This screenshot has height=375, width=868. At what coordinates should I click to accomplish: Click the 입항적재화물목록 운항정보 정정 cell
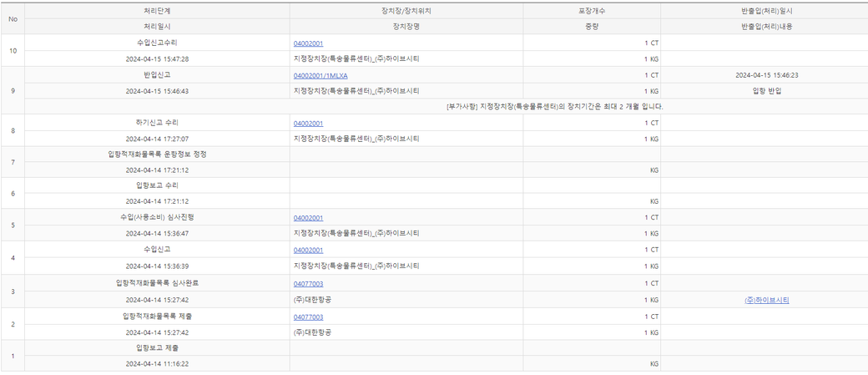[157, 155]
